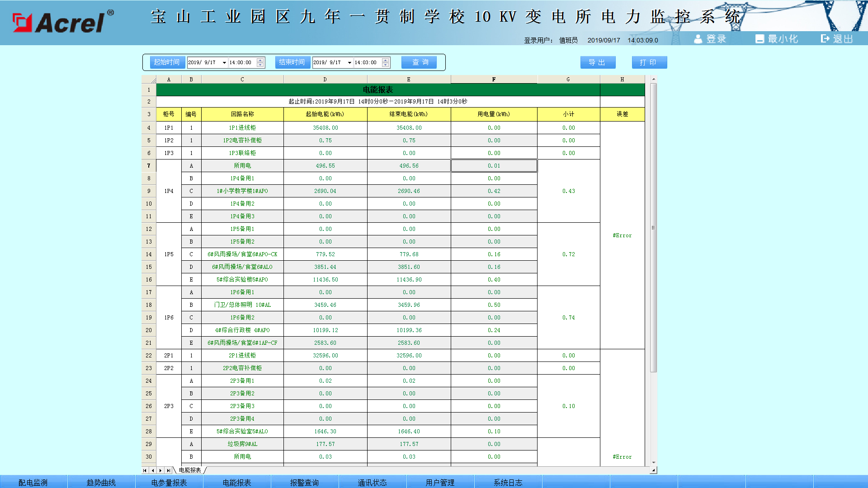Click the 查询 query button
The image size is (868, 488).
[x=419, y=62]
